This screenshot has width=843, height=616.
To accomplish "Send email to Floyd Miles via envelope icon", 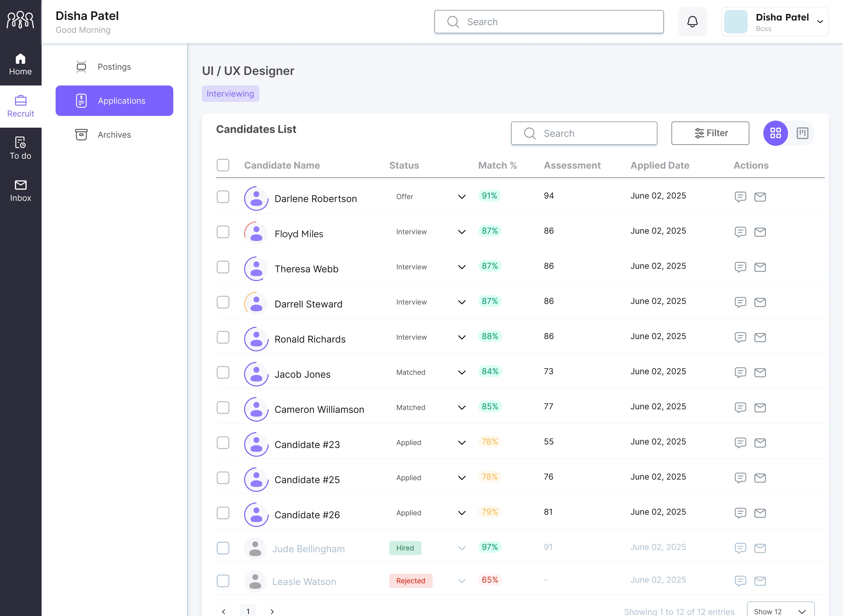I will [x=760, y=232].
